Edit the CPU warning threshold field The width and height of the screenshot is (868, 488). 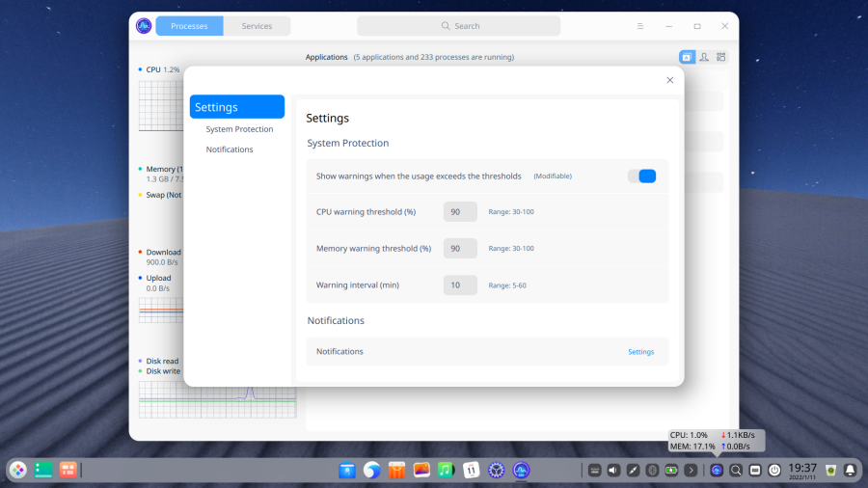point(460,211)
